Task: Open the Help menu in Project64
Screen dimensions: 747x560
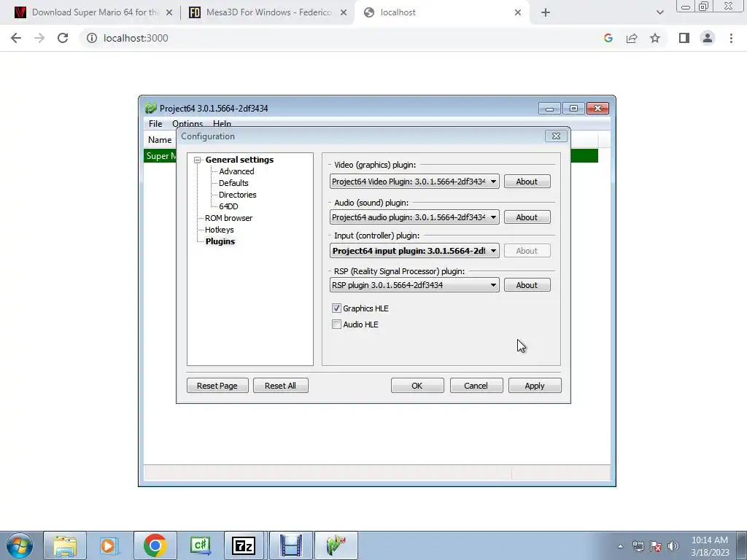Action: tap(222, 124)
